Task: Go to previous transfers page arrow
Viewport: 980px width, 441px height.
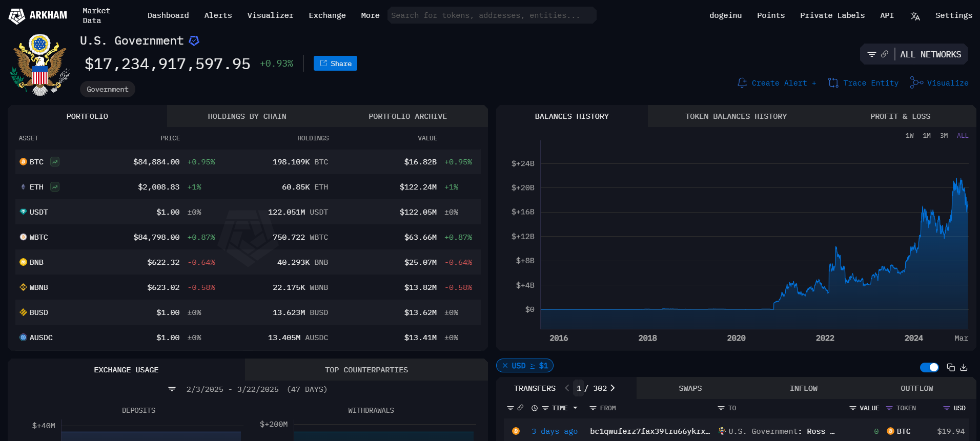Action: tap(567, 388)
